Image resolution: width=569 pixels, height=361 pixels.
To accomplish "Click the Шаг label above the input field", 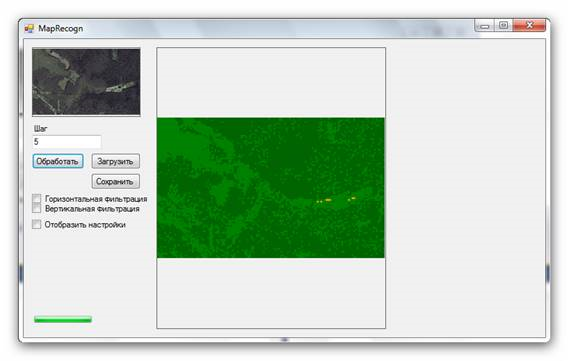I will pyautogui.click(x=40, y=128).
